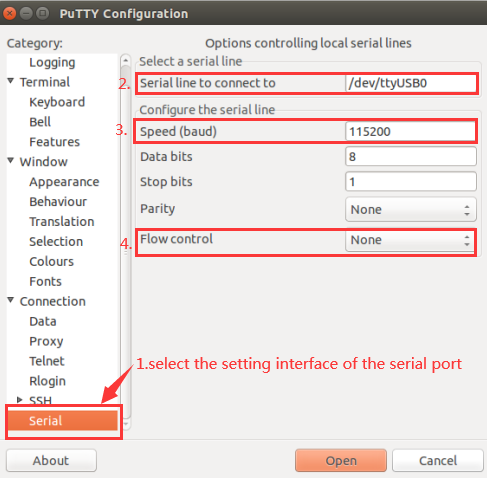The height and width of the screenshot is (478, 487).
Task: Select Connection category
Action: point(53,301)
